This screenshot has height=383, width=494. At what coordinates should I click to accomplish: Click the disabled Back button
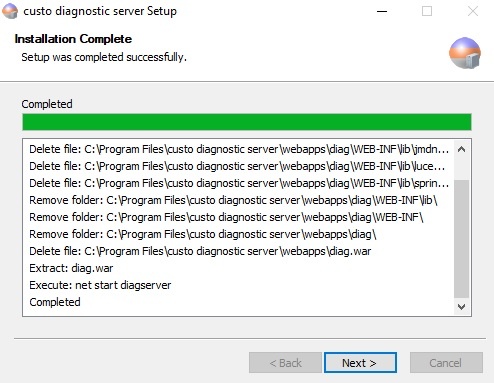pos(285,363)
